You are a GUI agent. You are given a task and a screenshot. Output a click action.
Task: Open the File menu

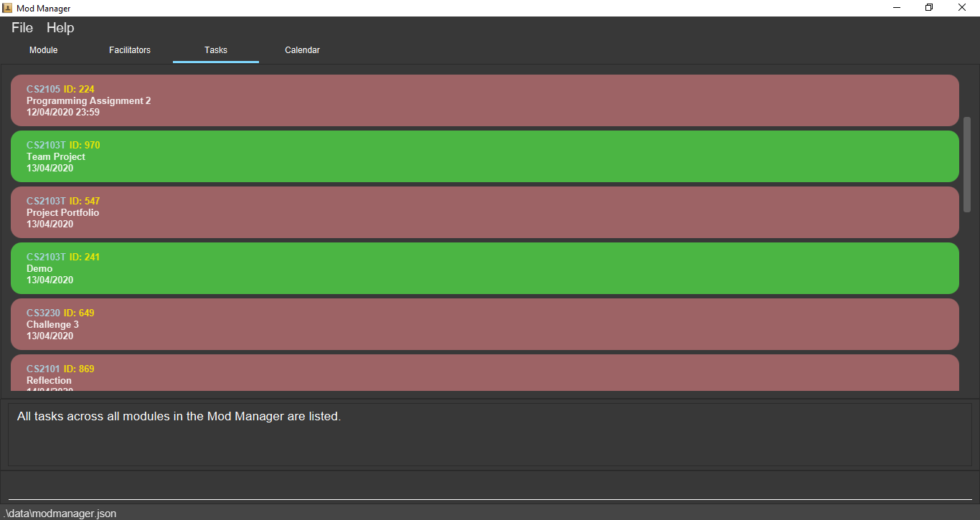[x=22, y=28]
